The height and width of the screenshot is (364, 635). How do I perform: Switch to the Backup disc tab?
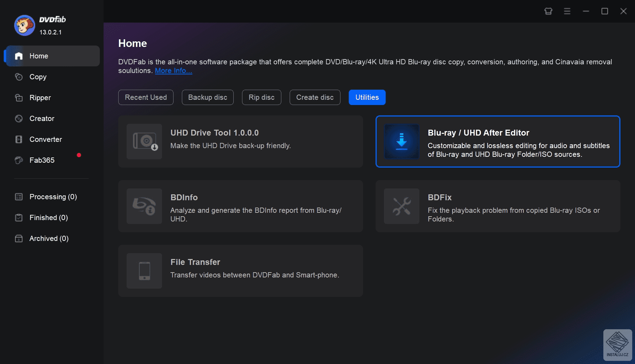[x=207, y=97]
